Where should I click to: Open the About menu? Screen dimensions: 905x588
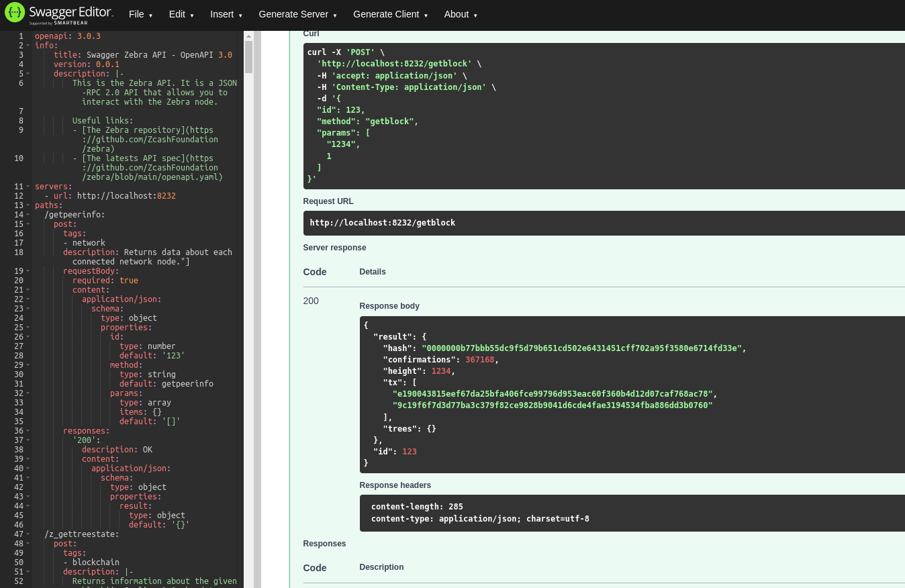pos(461,14)
